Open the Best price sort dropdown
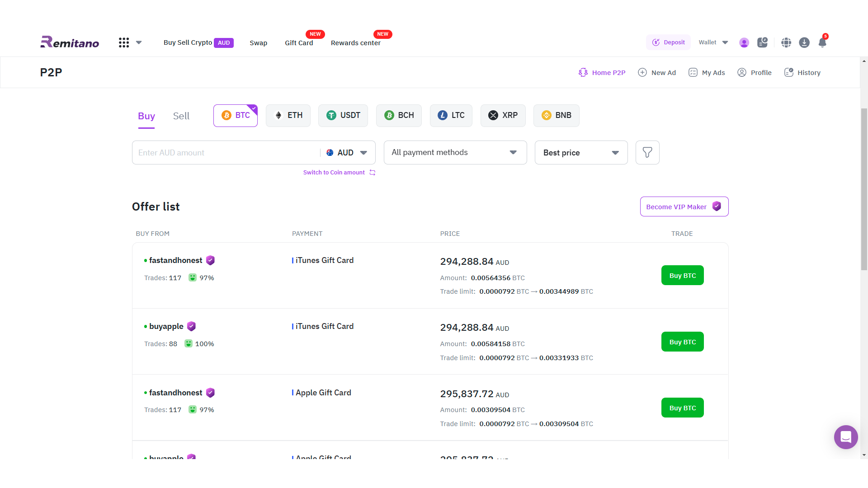 point(581,153)
